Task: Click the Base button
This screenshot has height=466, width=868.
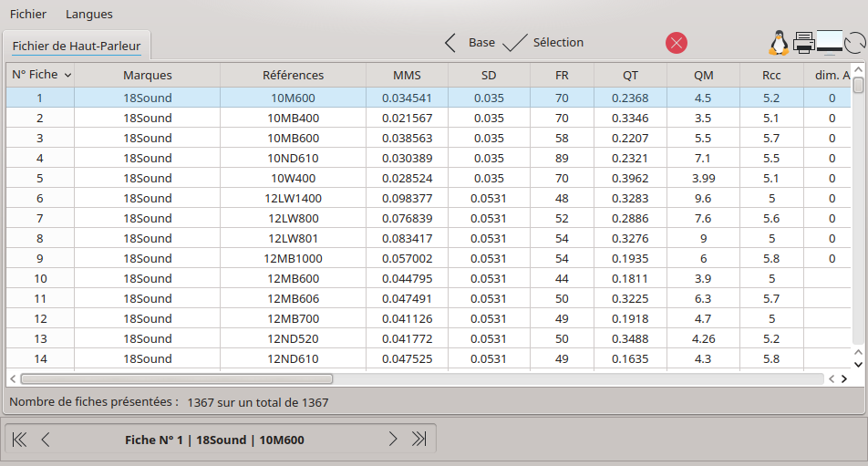Action: (x=481, y=43)
